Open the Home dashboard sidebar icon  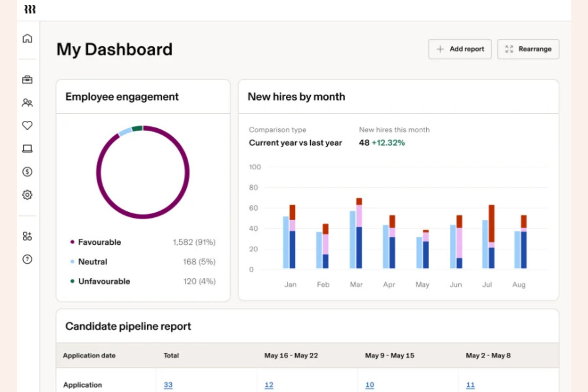tap(27, 38)
